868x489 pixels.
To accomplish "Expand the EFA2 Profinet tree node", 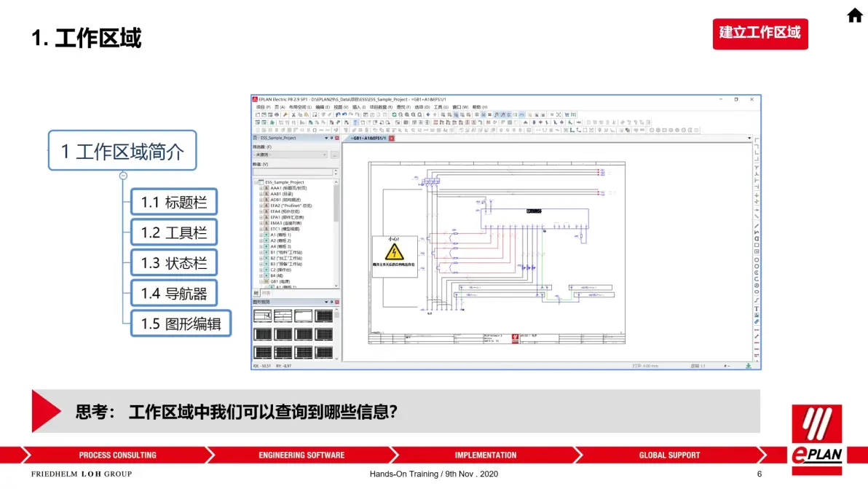I will click(261, 206).
